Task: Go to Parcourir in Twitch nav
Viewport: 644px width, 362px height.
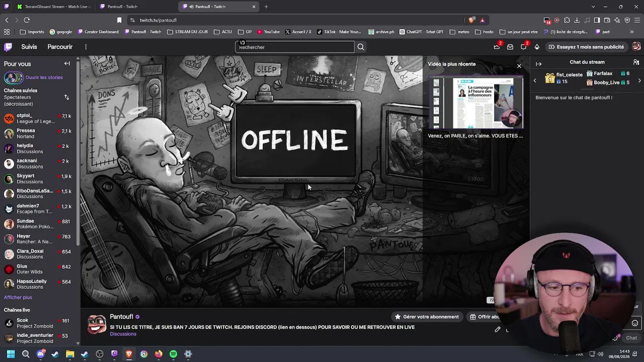Action: pos(60,47)
